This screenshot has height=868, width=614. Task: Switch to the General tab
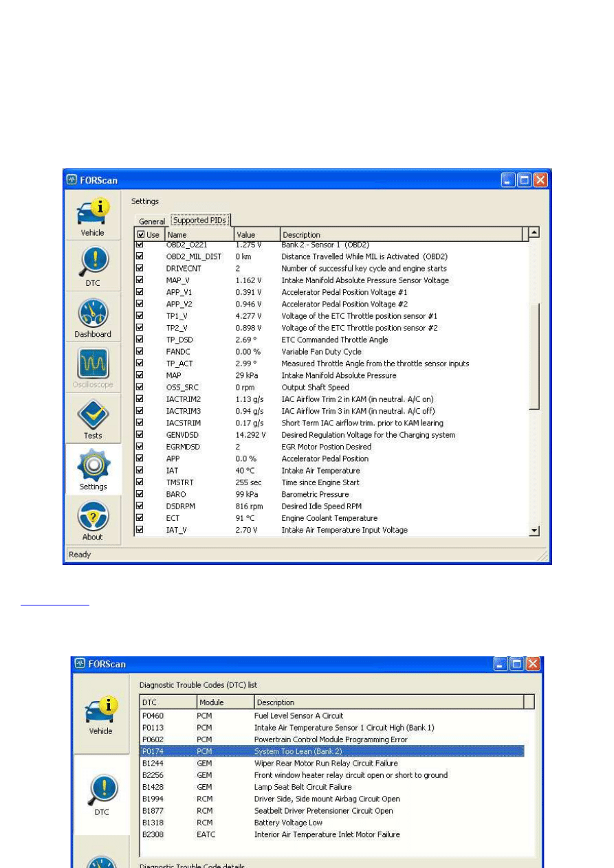[152, 221]
